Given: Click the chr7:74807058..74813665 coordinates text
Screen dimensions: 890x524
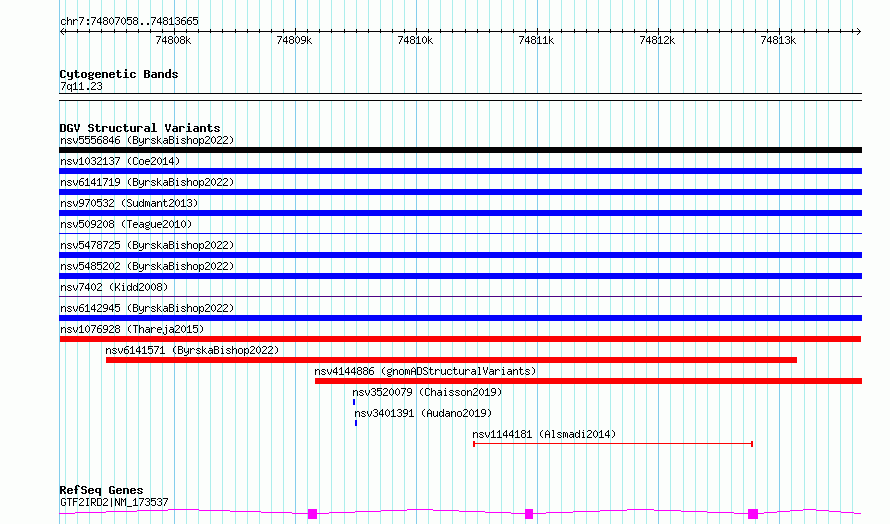Looking at the screenshot, I should [x=129, y=22].
